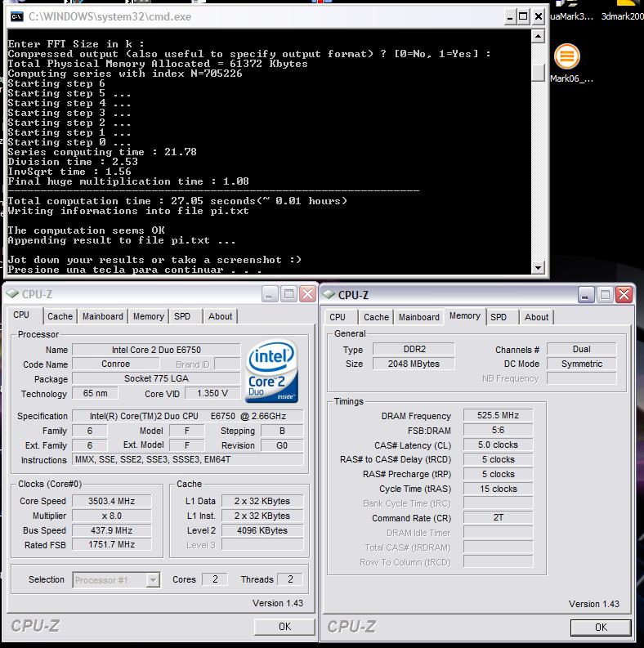This screenshot has height=648, width=644.
Task: Click the Total computation time line in cmd
Action: coord(177,201)
